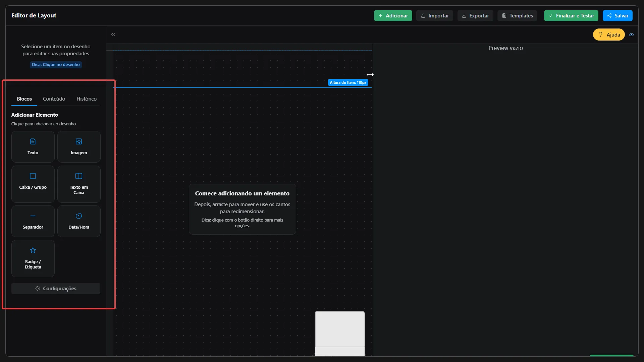Viewport: 644px width, 362px height.
Task: Add a Texto block element
Action: pos(33,147)
